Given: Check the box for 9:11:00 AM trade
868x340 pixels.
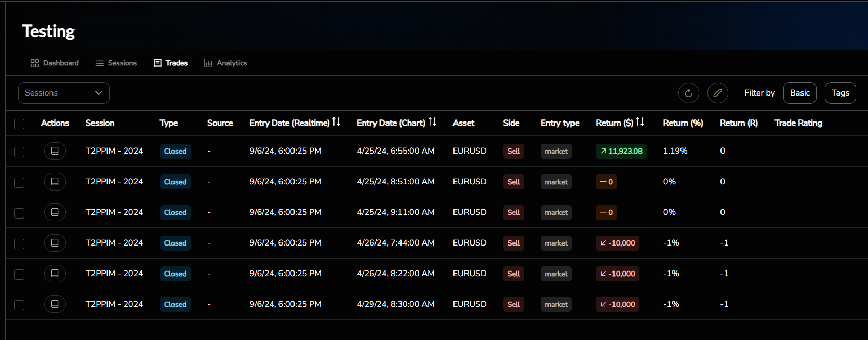Looking at the screenshot, I should tap(19, 213).
